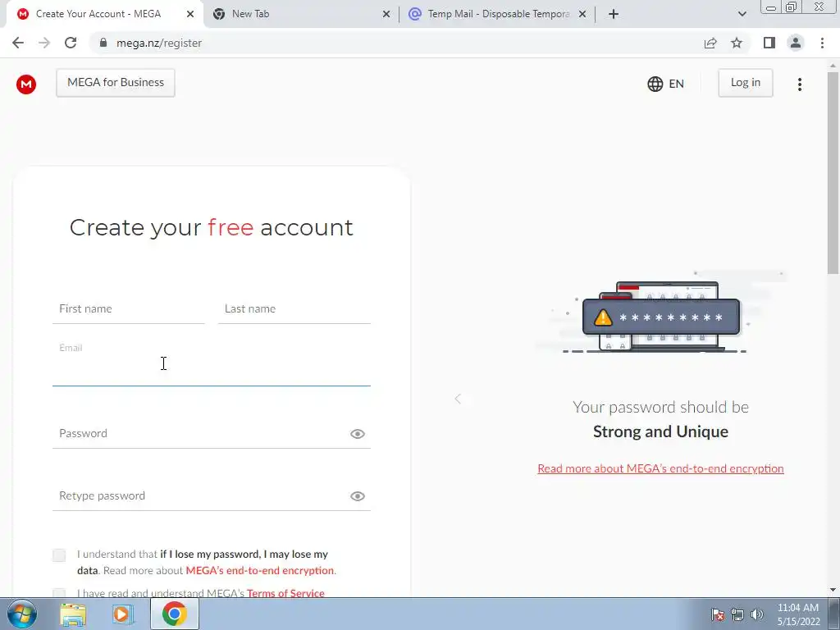Open network status tray icon

click(737, 614)
